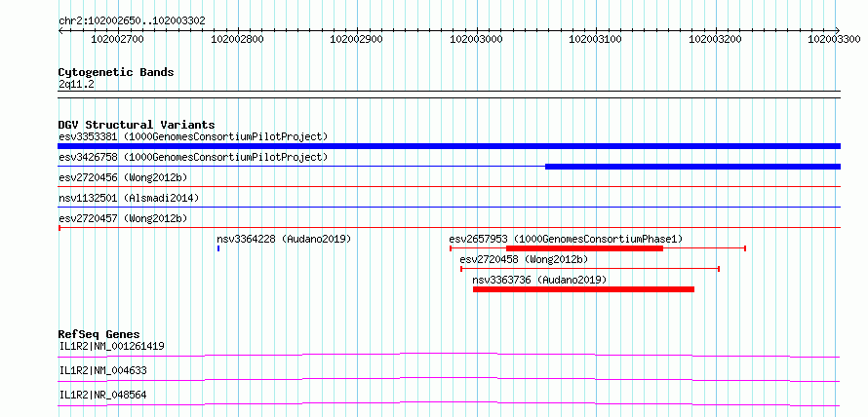Select the DGV Structural Variants track title
Image resolution: width=868 pixels, height=417 pixels.
click(x=137, y=125)
